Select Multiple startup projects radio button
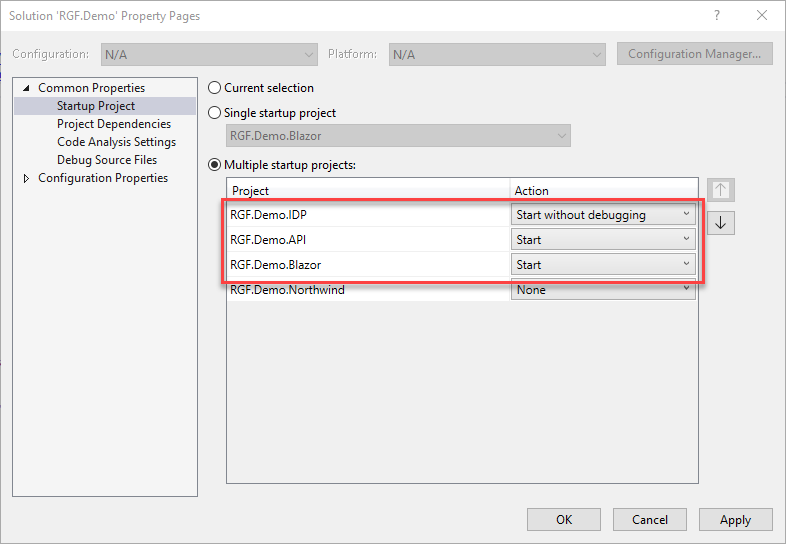Screen dimensions: 786x544 coord(213,165)
